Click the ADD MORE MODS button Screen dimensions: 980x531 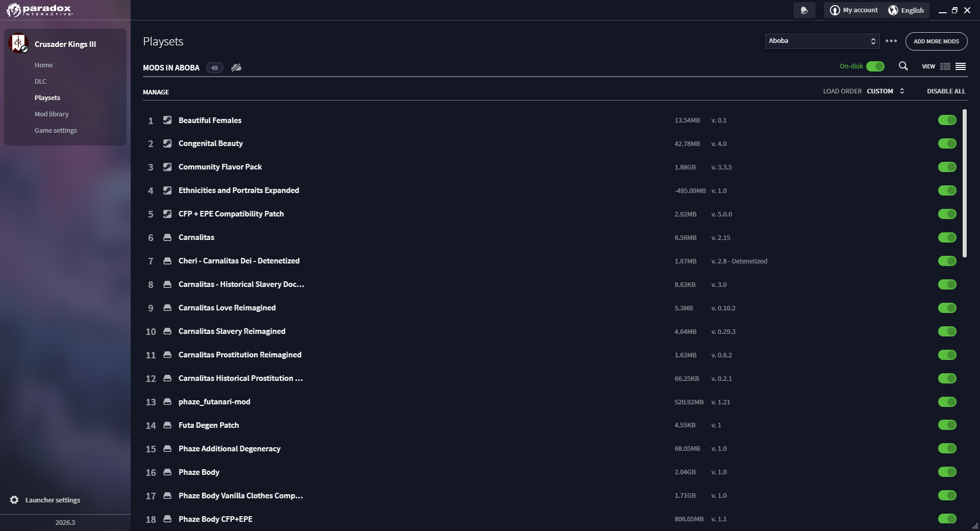click(x=936, y=41)
